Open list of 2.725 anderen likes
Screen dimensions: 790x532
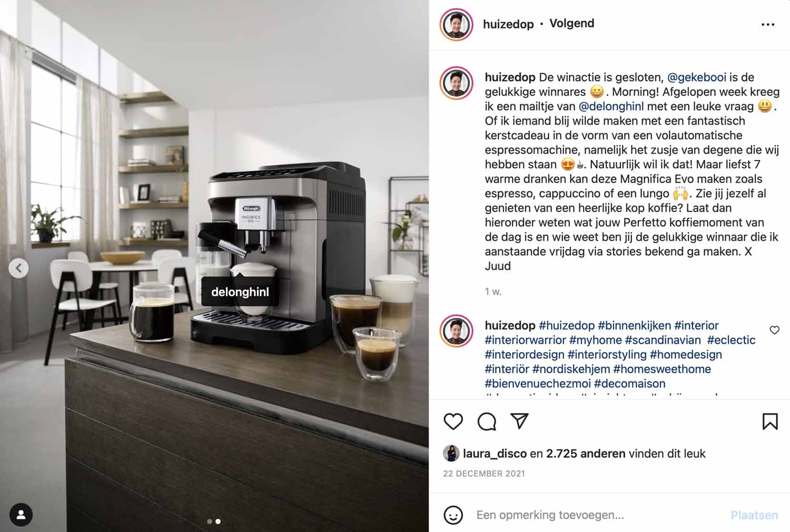[x=586, y=453]
